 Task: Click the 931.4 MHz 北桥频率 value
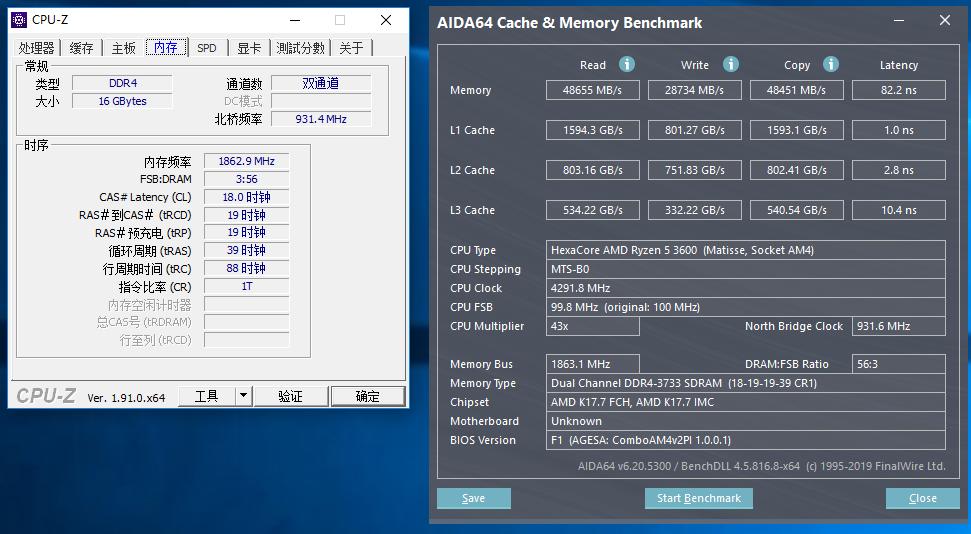(x=321, y=119)
